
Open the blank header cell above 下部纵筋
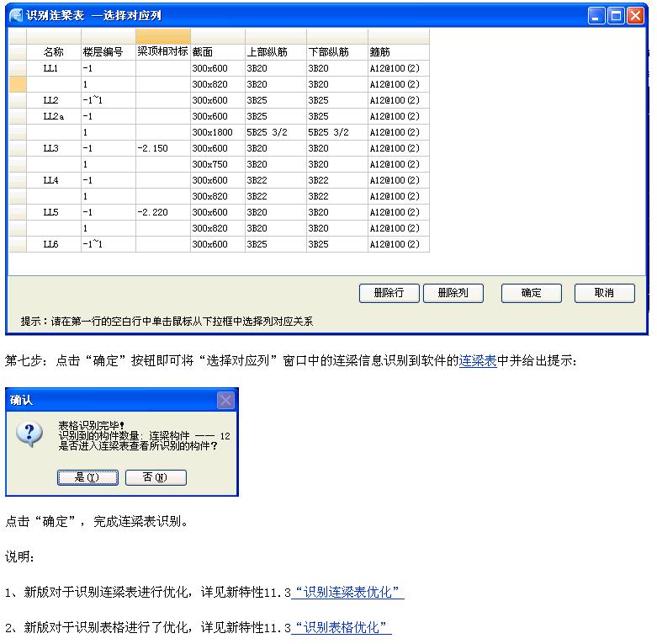(337, 36)
